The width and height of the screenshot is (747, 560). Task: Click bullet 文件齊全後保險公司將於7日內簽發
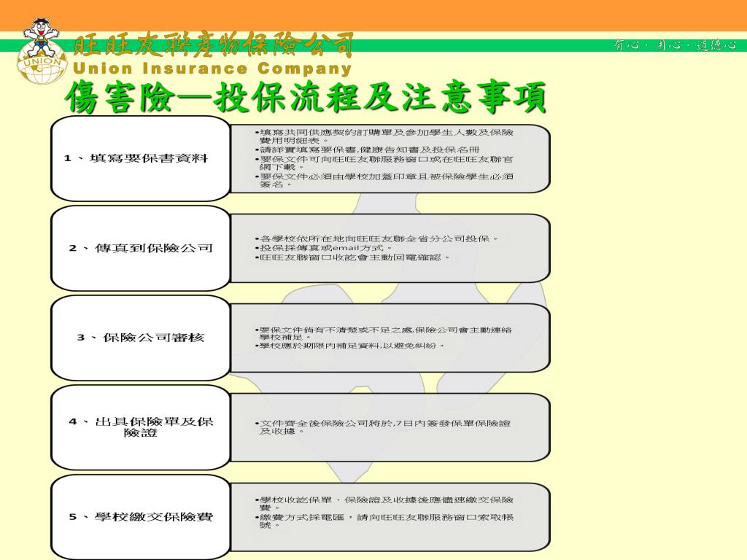383,427
